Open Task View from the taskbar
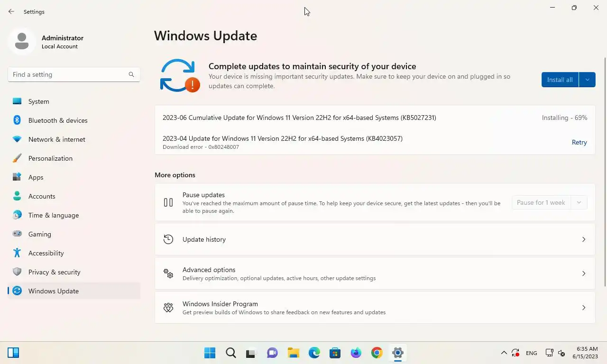Screen dimensions: 607x364 (251, 353)
